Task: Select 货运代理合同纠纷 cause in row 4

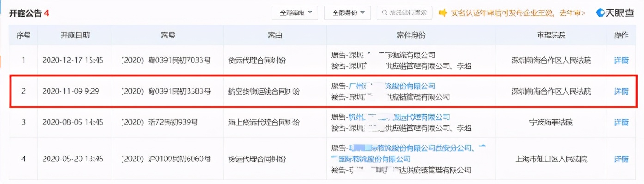Action: (x=257, y=159)
